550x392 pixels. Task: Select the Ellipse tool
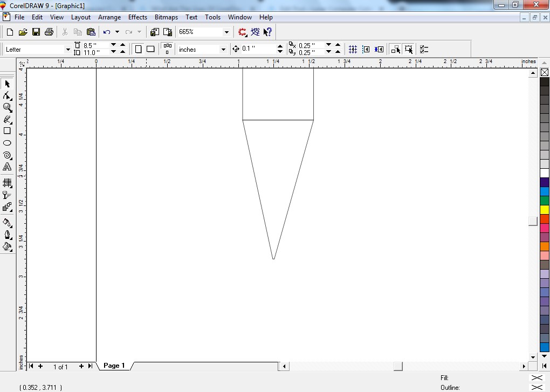[x=8, y=143]
